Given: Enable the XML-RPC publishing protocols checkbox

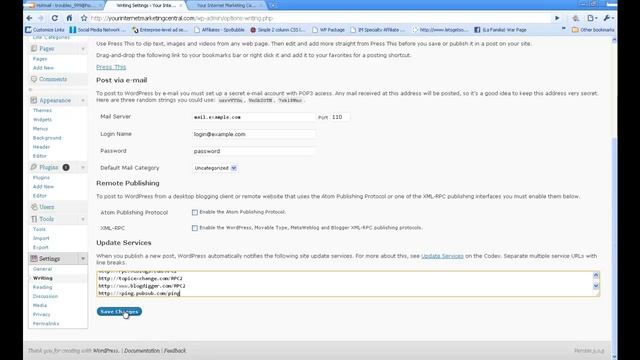Looking at the screenshot, I should 195,228.
